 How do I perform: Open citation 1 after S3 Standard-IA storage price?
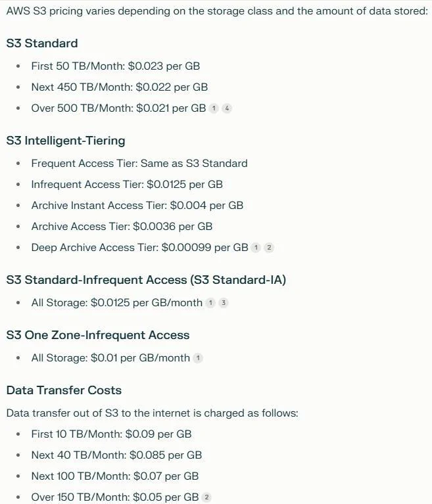(210, 303)
